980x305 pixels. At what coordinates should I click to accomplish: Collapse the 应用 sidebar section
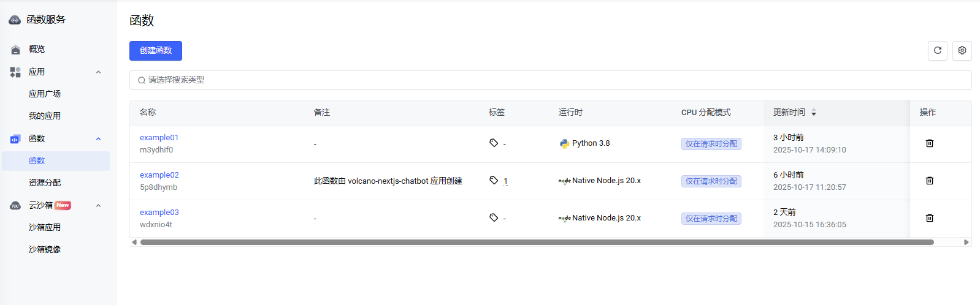pos(98,72)
